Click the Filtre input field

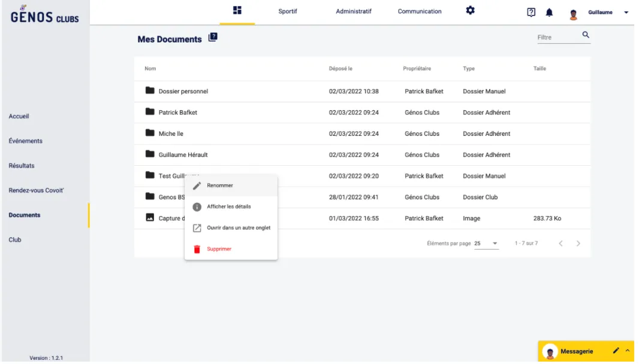click(556, 37)
